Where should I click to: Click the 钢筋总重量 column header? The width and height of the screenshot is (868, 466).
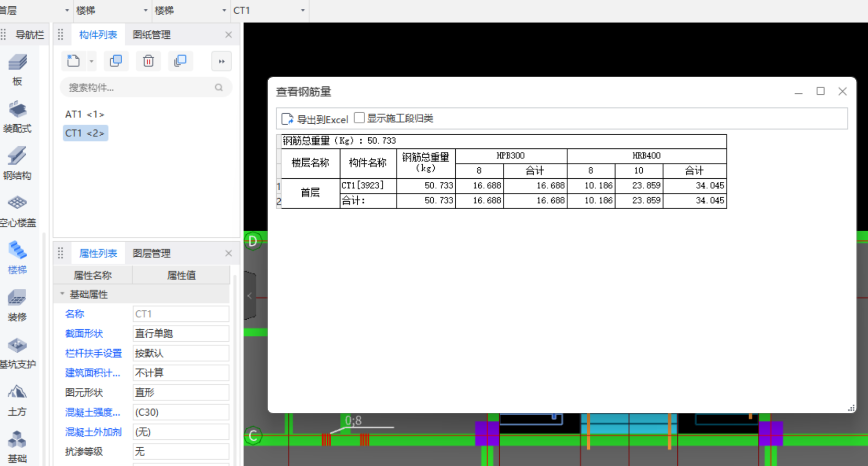pos(426,163)
